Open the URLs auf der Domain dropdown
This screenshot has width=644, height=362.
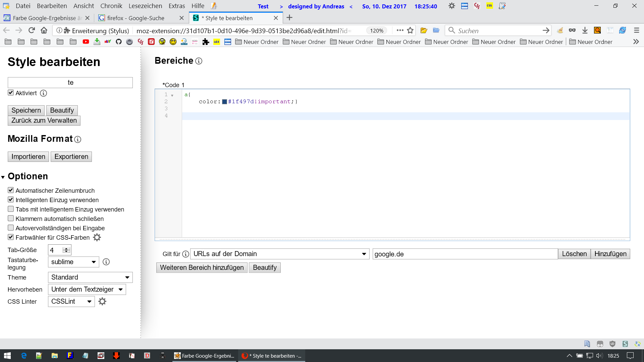279,254
